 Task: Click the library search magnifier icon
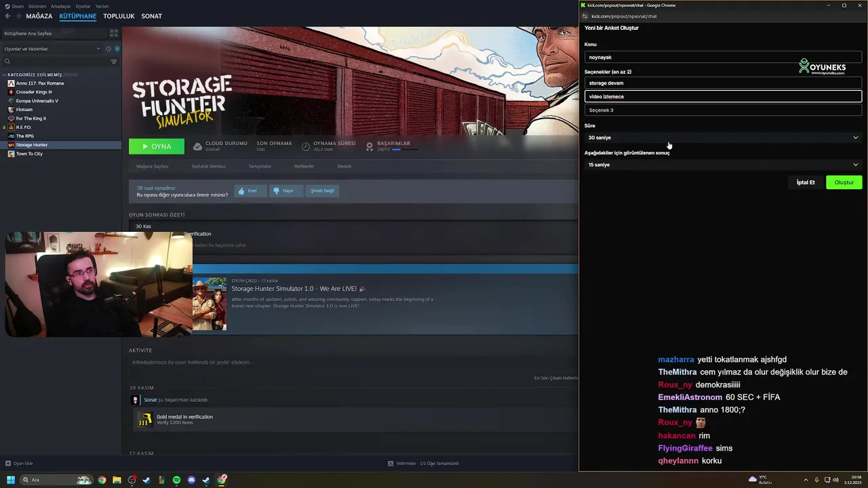[7, 62]
